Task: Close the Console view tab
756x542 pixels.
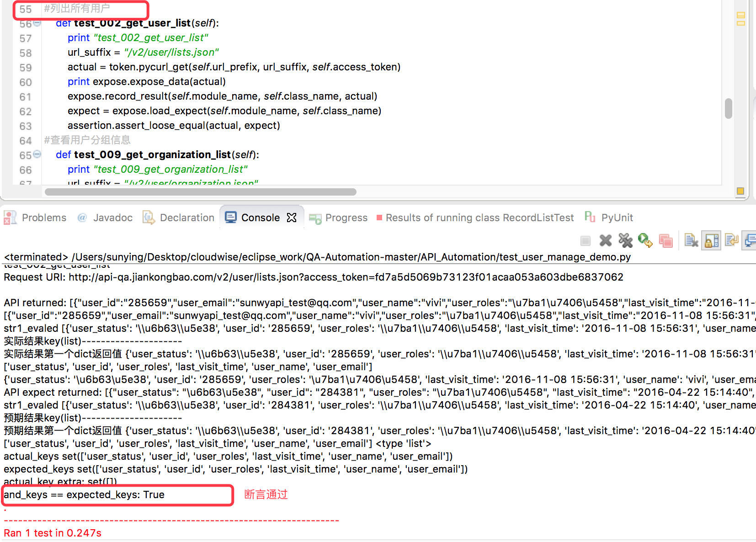Action: click(x=292, y=218)
